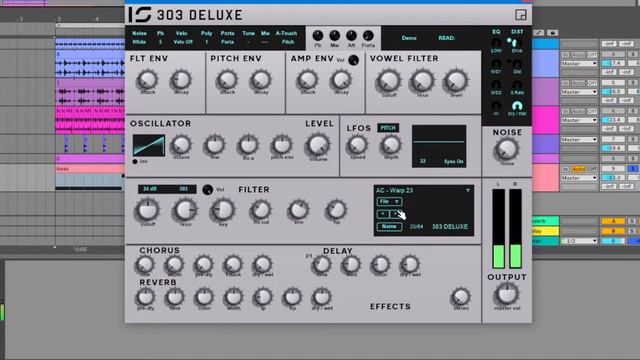640x360 pixels.
Task: Click the Name button in preset browser
Action: tap(389, 227)
